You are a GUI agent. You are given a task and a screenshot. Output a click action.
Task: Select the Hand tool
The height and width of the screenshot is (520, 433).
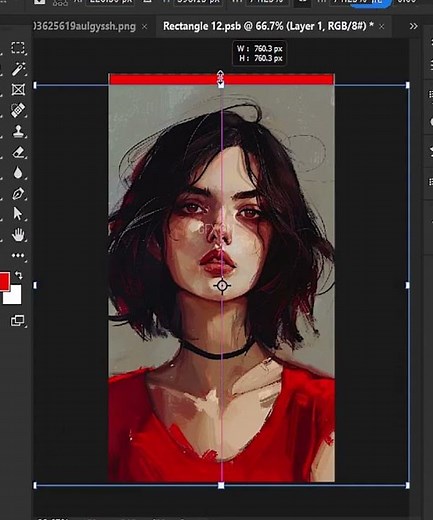pyautogui.click(x=18, y=235)
